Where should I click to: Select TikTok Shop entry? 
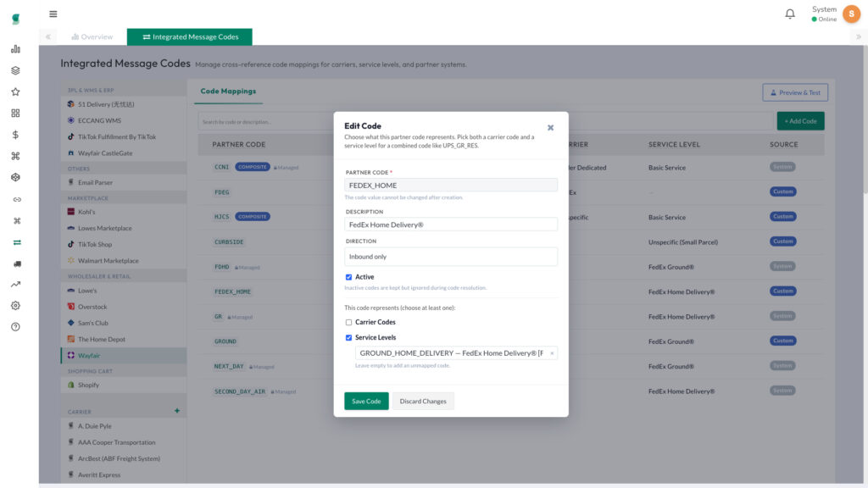click(124, 244)
